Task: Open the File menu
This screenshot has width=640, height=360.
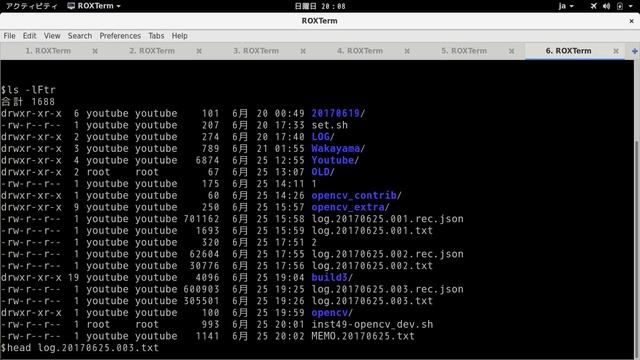Action: pyautogui.click(x=9, y=36)
